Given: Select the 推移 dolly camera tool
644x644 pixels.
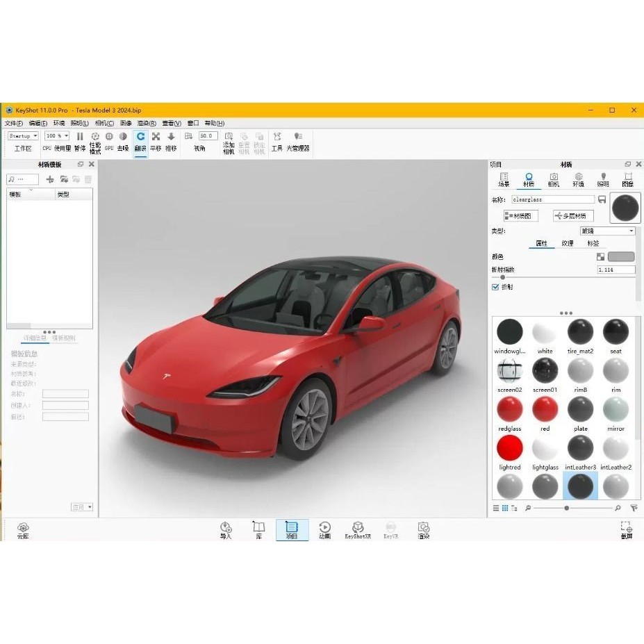Looking at the screenshot, I should [171, 141].
